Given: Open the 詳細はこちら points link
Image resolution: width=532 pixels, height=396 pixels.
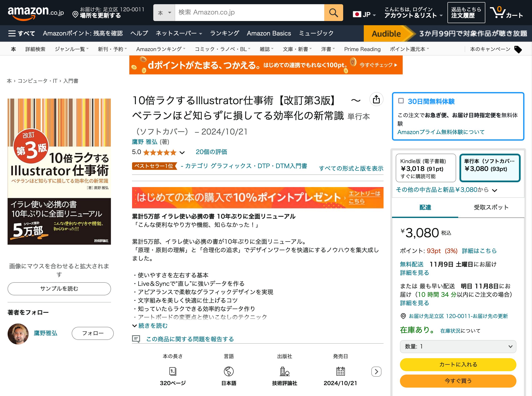Looking at the screenshot, I should [x=479, y=251].
